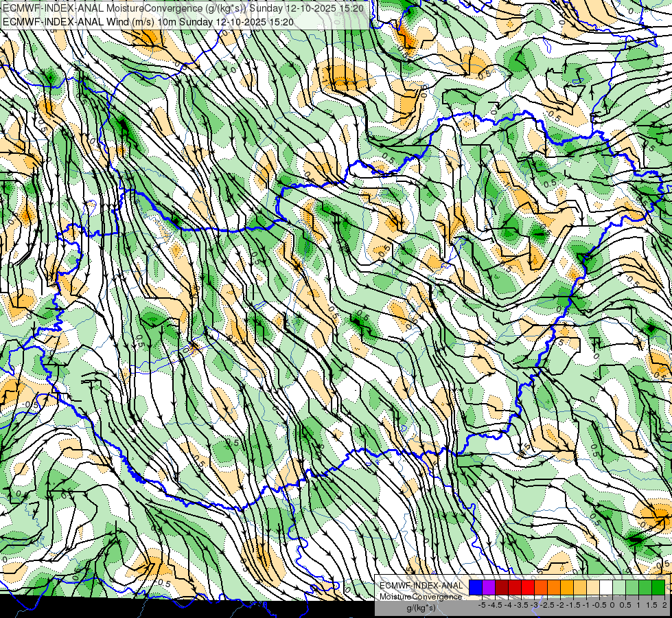Choose the amber swatch above -1.5
This screenshot has width=672, height=618.
567,588
